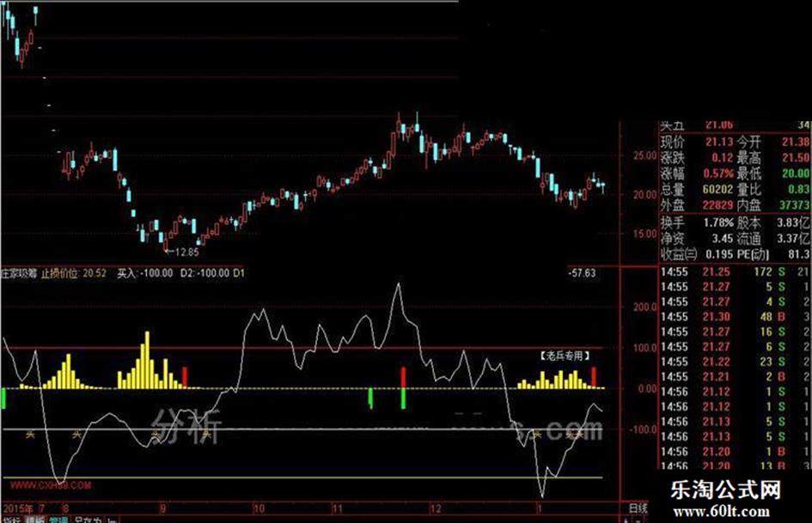Image resolution: width=812 pixels, height=523 pixels.
Task: Select the D2 -100.00 indicator readout
Action: (205, 273)
